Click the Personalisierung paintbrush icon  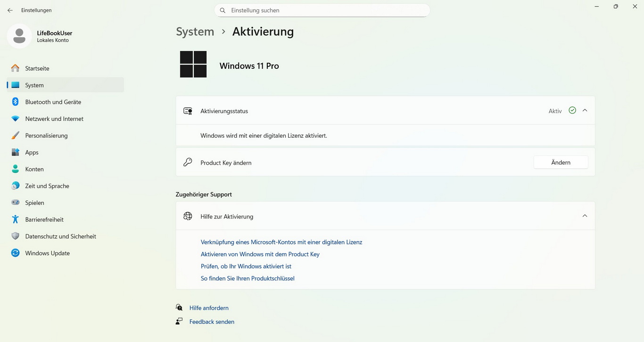click(x=16, y=135)
